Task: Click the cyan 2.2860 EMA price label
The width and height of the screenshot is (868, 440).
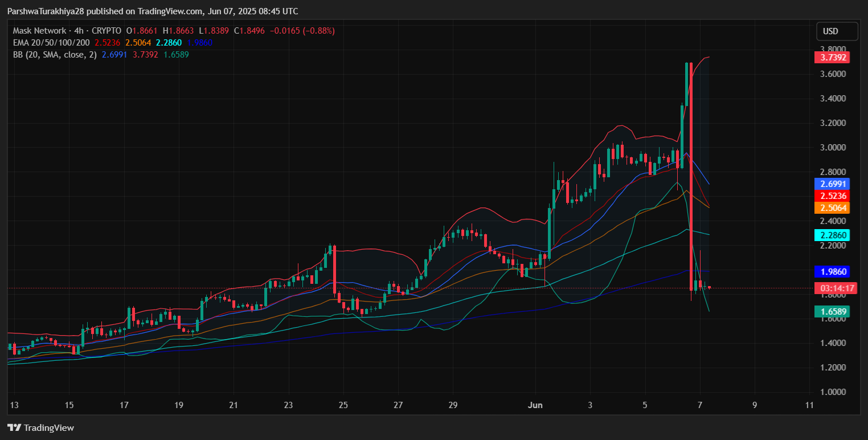Action: click(832, 235)
